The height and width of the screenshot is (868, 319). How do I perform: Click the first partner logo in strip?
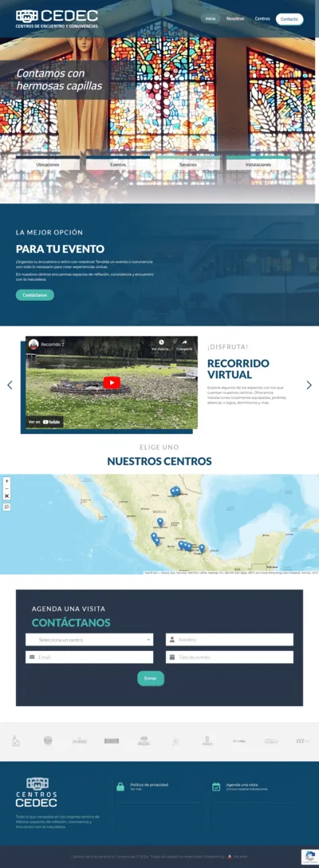point(16,740)
